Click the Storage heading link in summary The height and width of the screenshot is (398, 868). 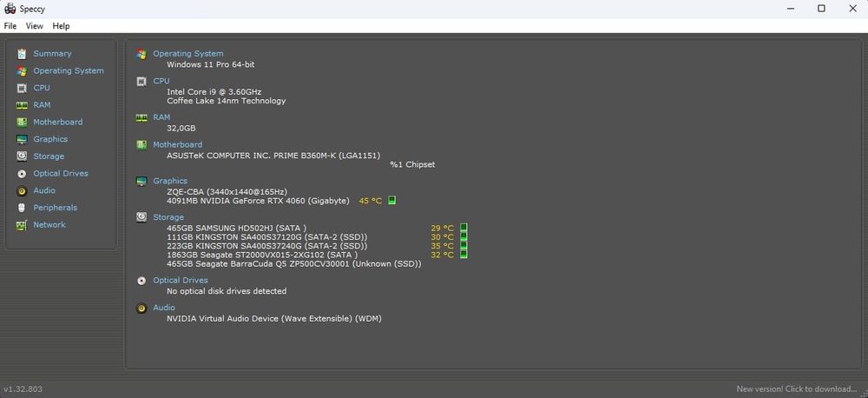pos(168,217)
